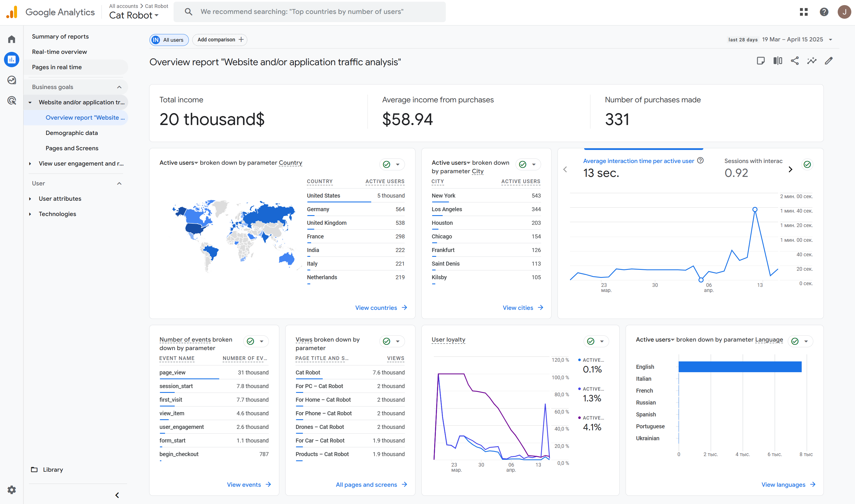Open the notes icon in report toolbar

coord(761,61)
